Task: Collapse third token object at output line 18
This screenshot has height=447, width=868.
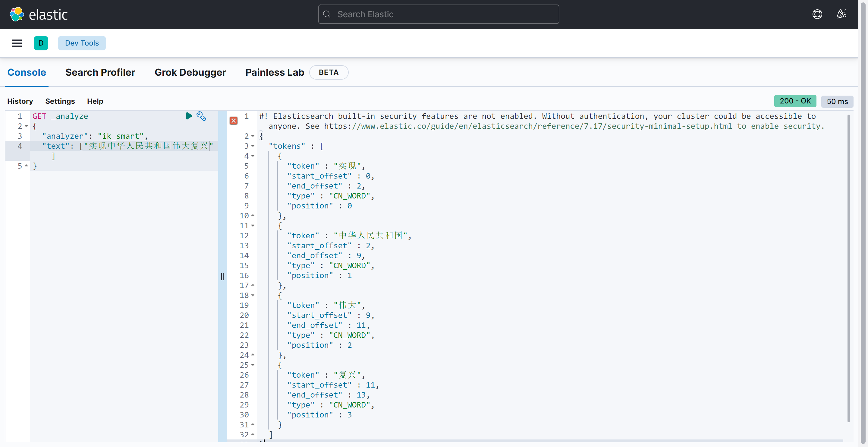Action: 253,295
